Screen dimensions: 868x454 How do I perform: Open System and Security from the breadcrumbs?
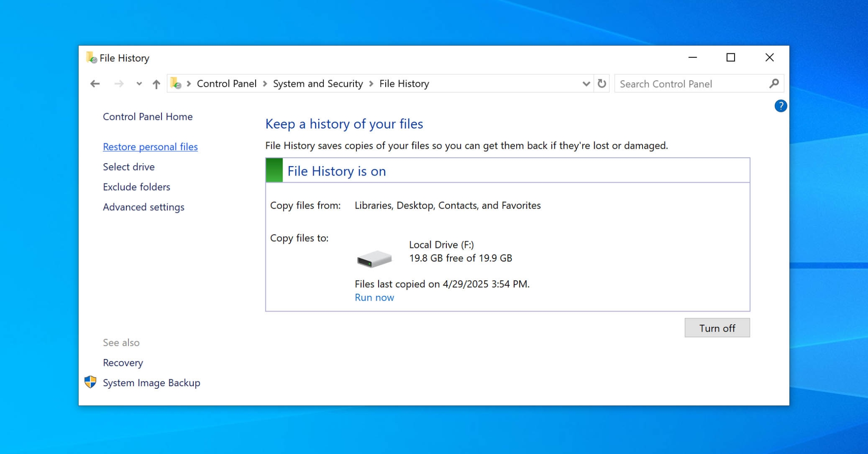point(318,84)
